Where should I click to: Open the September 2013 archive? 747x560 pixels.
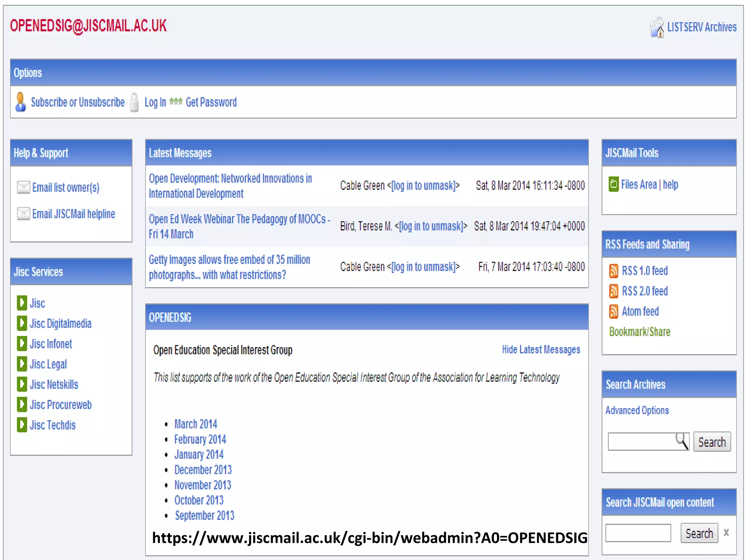(205, 516)
